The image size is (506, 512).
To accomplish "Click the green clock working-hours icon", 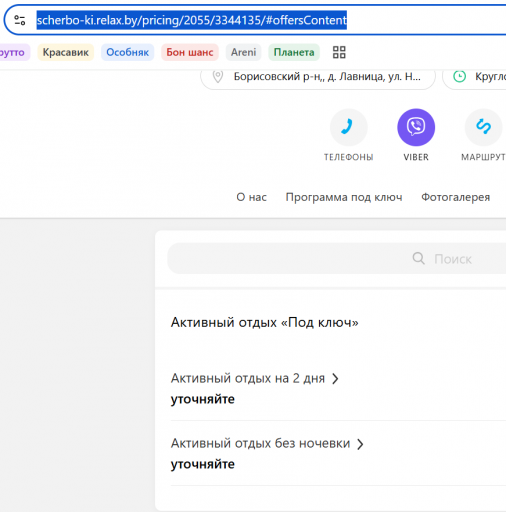I will (x=459, y=77).
